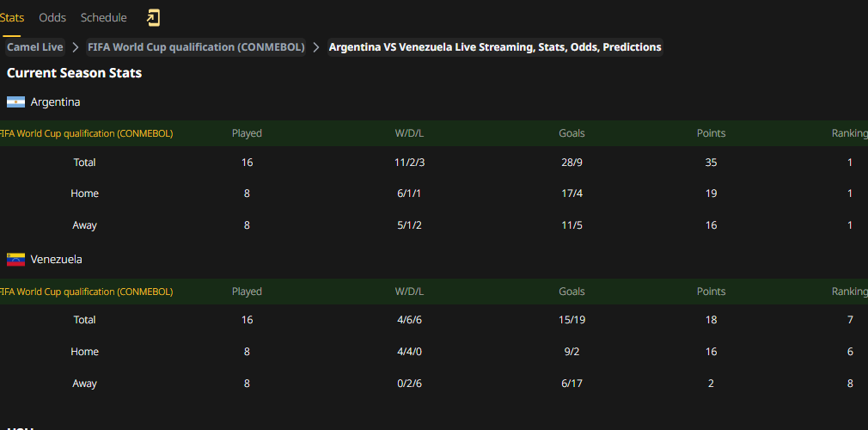
Task: Click Argentina VS Venezuela breadcrumb title
Action: click(495, 47)
